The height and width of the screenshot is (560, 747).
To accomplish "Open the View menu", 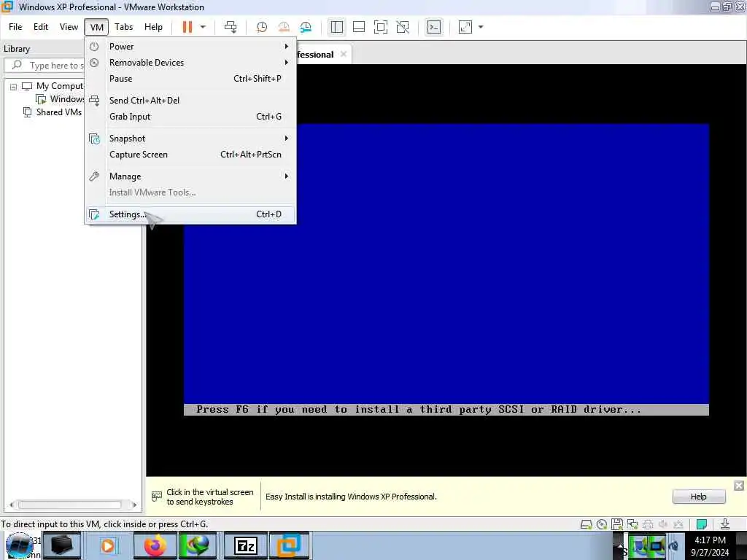I will (x=69, y=27).
